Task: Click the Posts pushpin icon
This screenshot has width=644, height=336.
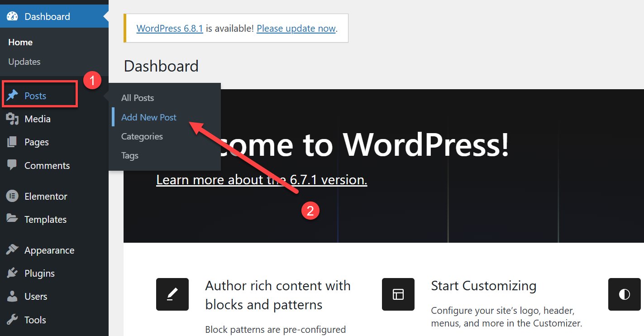Action: pyautogui.click(x=12, y=96)
